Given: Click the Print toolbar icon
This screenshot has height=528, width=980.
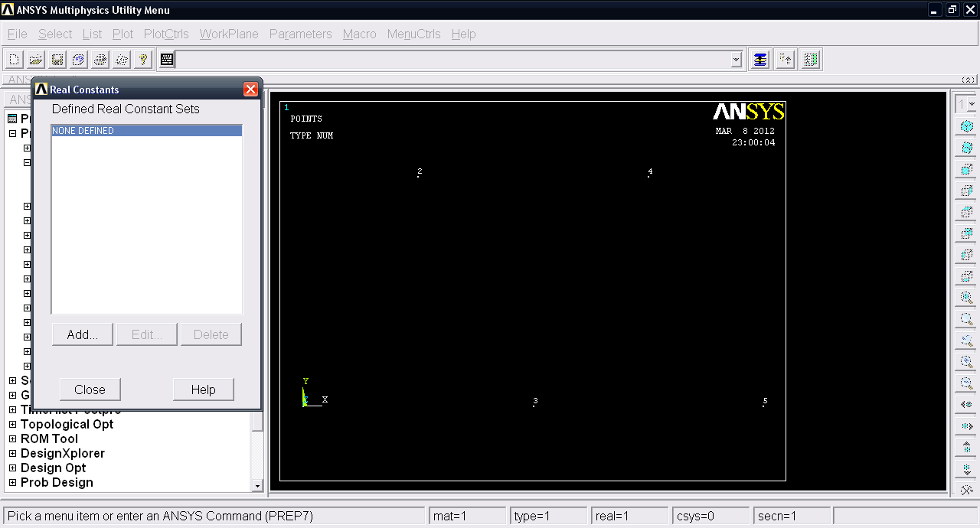Looking at the screenshot, I should pyautogui.click(x=100, y=59).
